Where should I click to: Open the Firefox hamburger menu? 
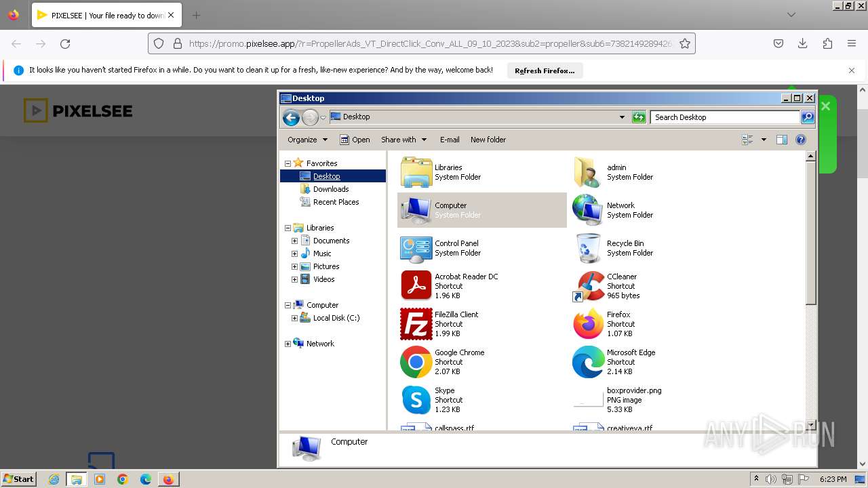[852, 43]
